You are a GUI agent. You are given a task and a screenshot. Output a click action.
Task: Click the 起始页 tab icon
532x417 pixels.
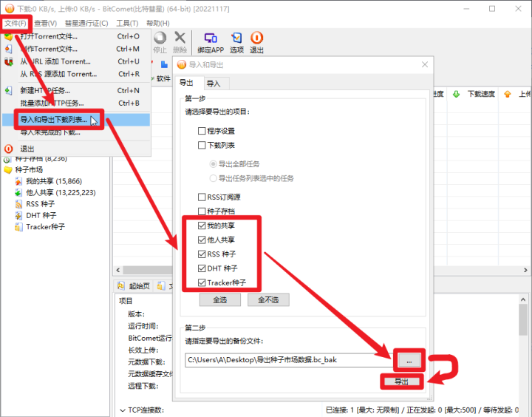click(121, 286)
